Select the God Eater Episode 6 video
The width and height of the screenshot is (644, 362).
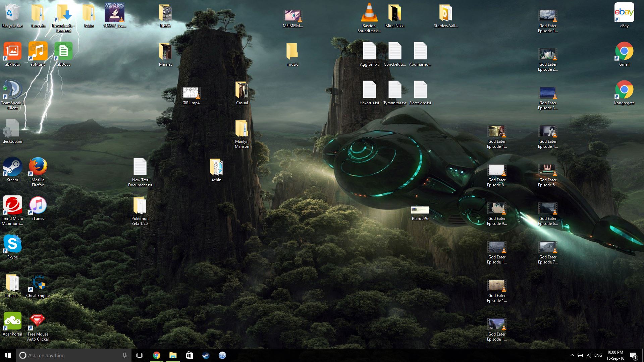[548, 214]
